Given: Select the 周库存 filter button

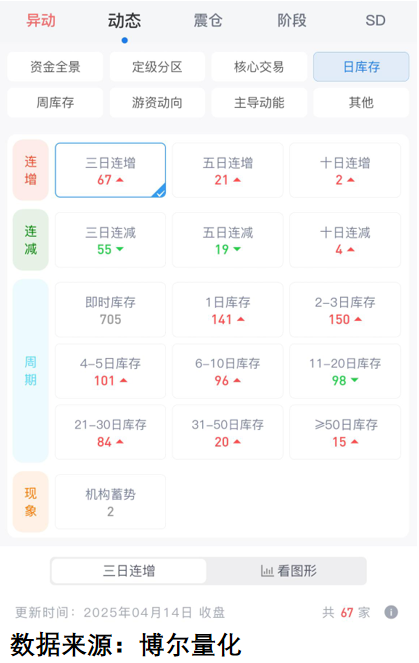Looking at the screenshot, I should pos(55,103).
